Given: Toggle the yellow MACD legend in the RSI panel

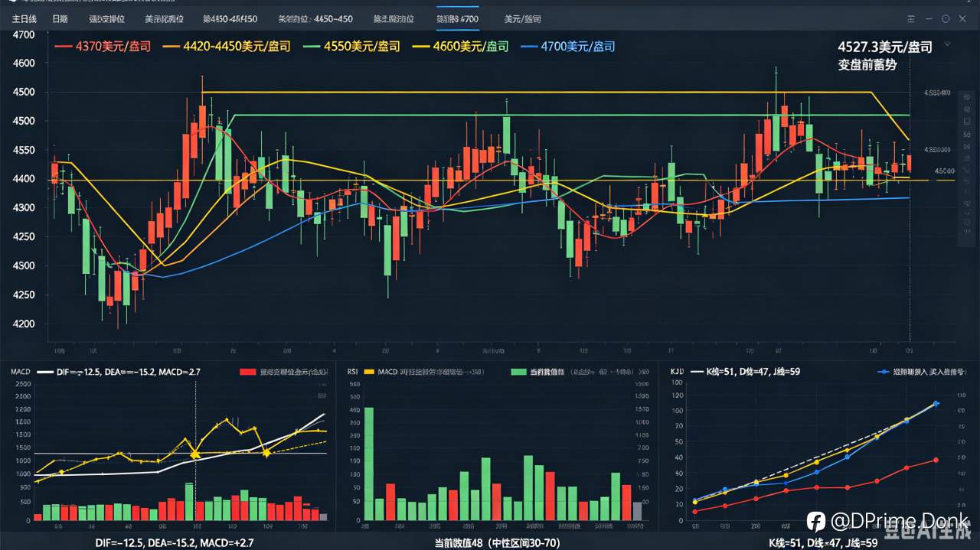Looking at the screenshot, I should 424,372.
